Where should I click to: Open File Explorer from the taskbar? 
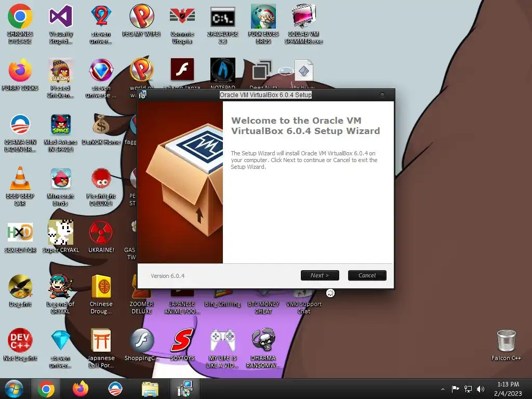click(x=150, y=389)
